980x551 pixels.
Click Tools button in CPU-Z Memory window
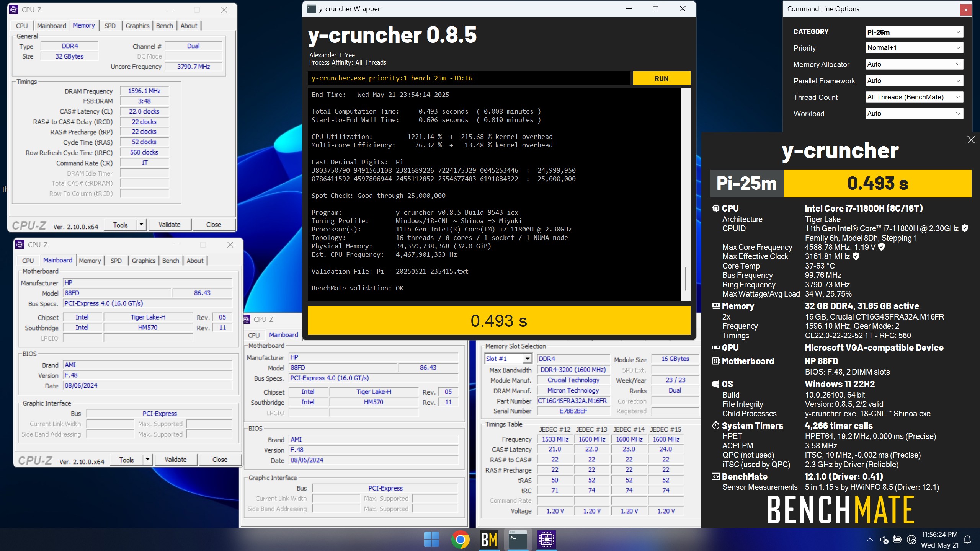point(121,225)
